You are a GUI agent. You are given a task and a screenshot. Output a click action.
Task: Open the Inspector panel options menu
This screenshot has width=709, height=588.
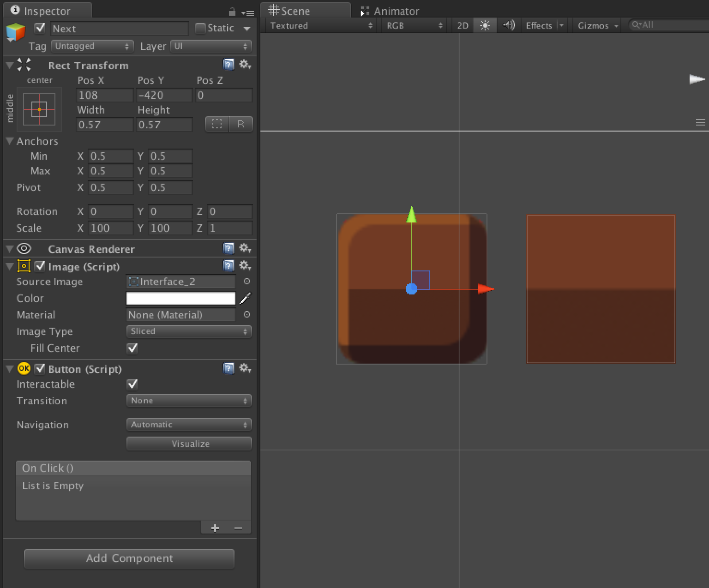click(248, 12)
